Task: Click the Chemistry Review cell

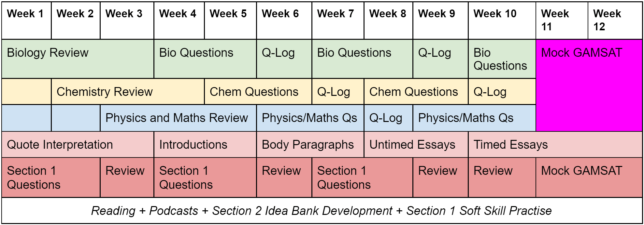Action: [x=128, y=92]
